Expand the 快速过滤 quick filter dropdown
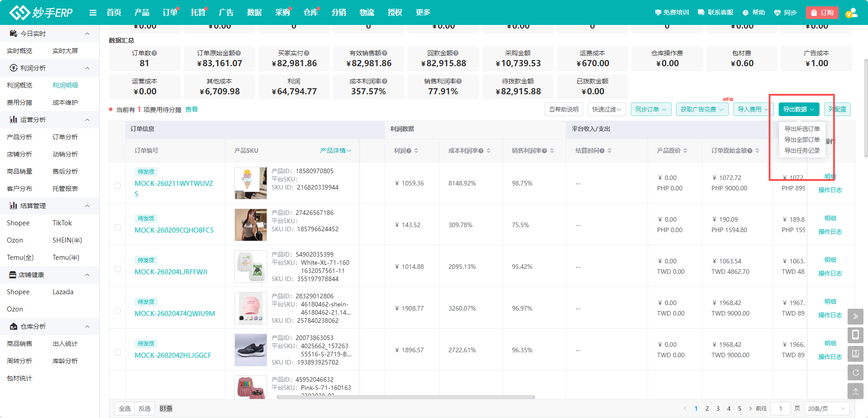Image resolution: width=868 pixels, height=418 pixels. (606, 109)
